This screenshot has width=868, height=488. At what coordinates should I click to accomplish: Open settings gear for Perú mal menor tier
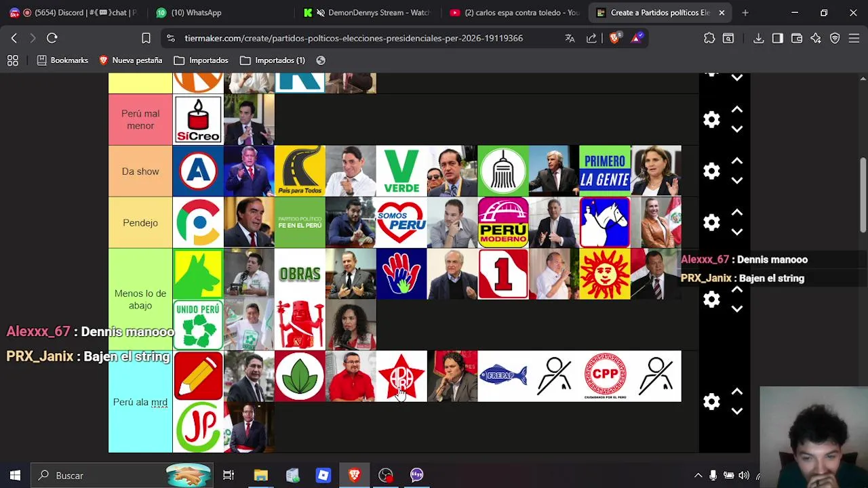click(711, 120)
